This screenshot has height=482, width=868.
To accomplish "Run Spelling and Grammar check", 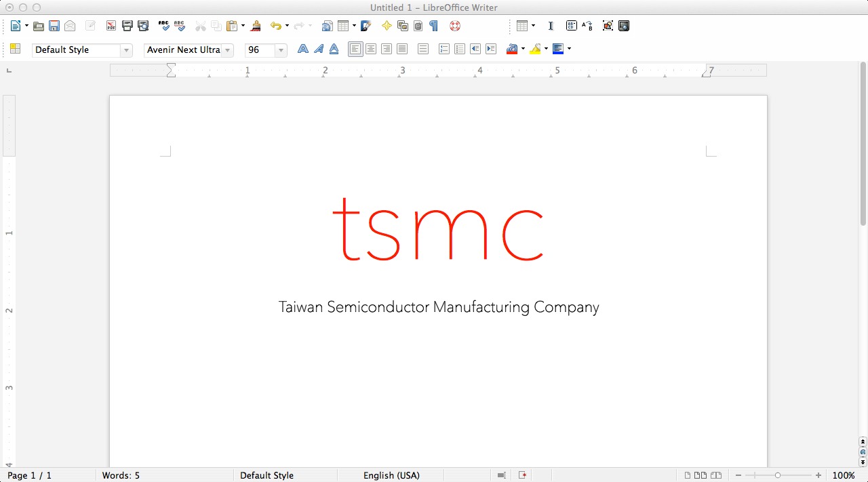I will pos(164,26).
